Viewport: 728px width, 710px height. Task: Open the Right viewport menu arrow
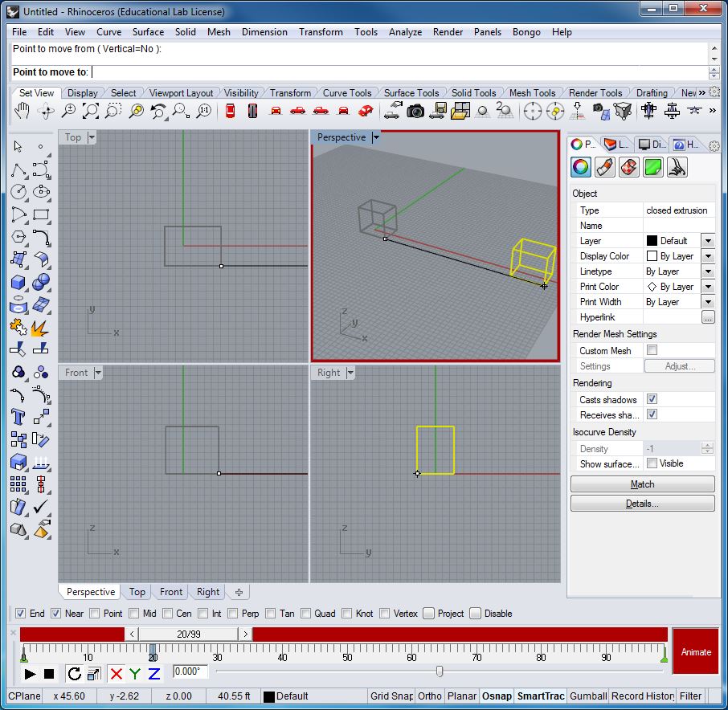[x=350, y=373]
